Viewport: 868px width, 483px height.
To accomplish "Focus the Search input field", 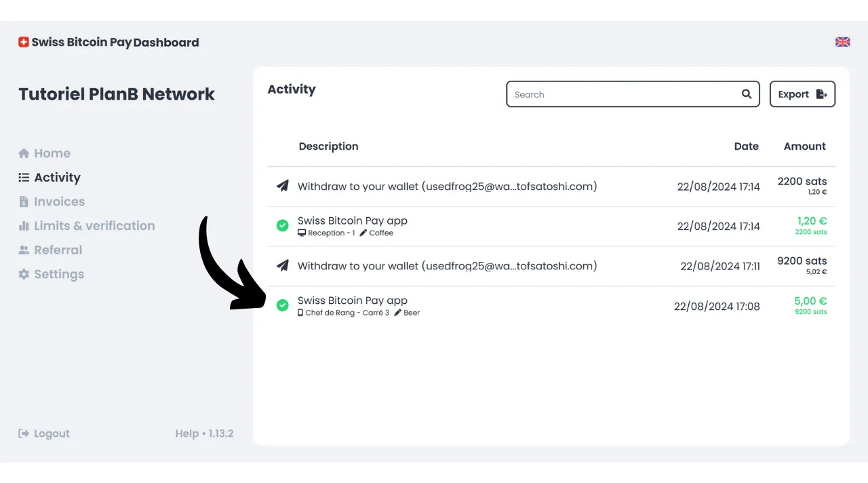I will coord(624,94).
